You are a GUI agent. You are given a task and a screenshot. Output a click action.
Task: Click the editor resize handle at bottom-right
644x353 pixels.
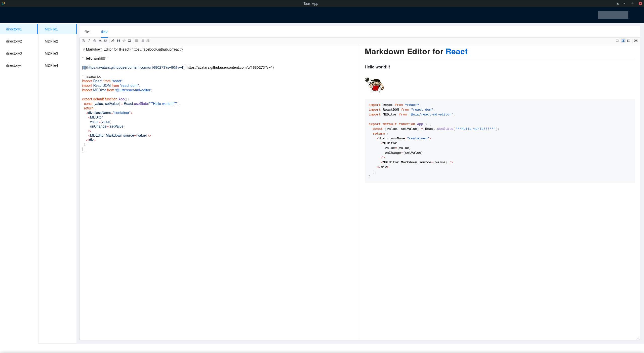[x=638, y=338]
